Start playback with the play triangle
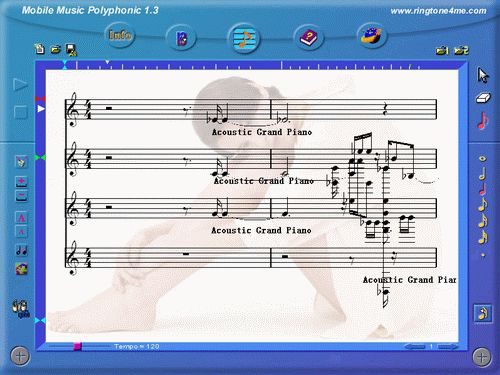500x375 pixels. 20,85
